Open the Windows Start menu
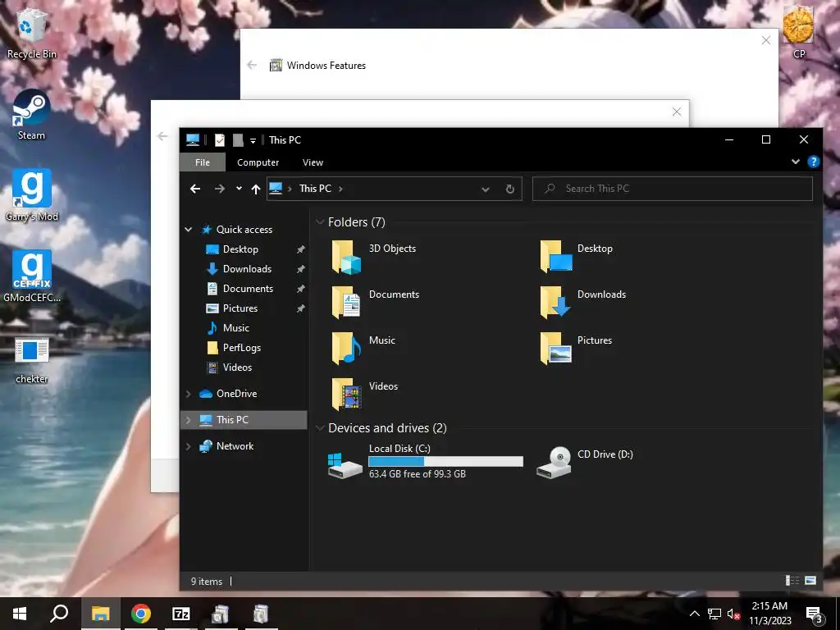 (20, 614)
